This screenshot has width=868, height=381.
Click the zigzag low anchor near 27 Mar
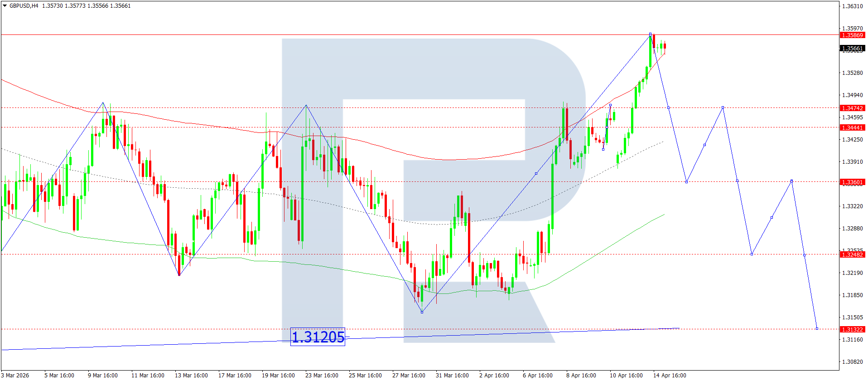click(x=422, y=312)
